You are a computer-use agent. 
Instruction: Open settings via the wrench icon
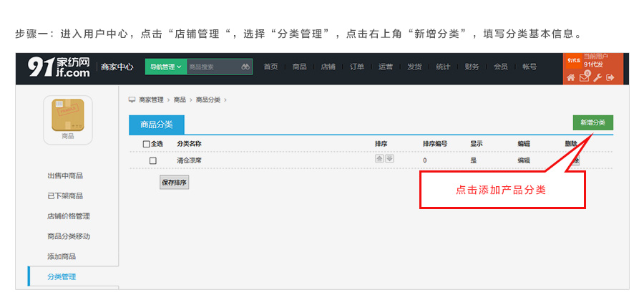pyautogui.click(x=597, y=77)
